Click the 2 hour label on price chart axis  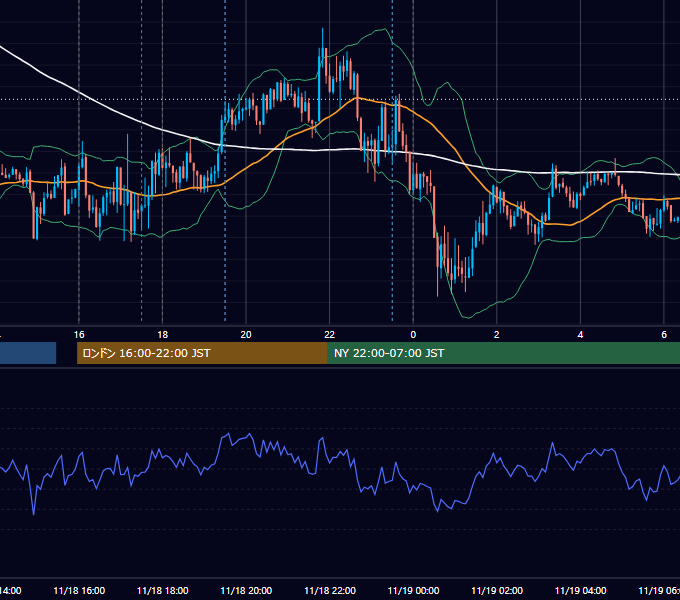(497, 335)
